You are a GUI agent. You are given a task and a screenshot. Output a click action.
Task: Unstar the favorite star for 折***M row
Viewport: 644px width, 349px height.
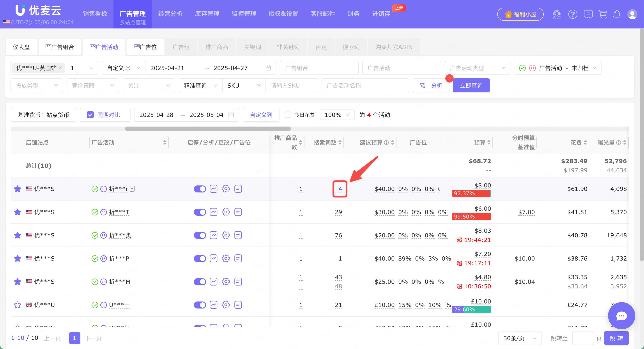[x=18, y=282]
